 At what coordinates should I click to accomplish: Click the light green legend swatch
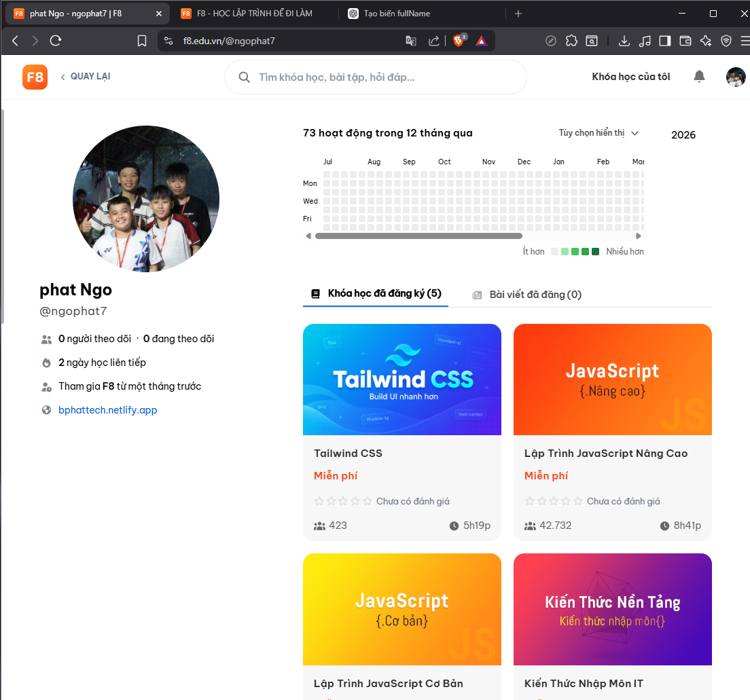point(565,251)
